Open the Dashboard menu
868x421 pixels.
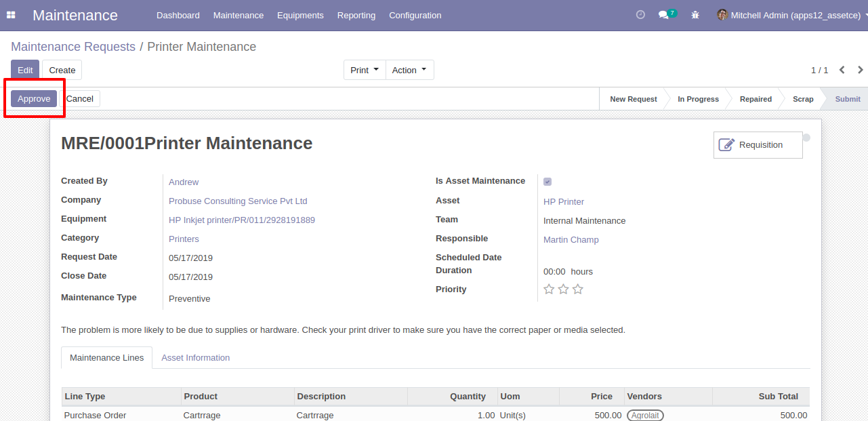[178, 15]
